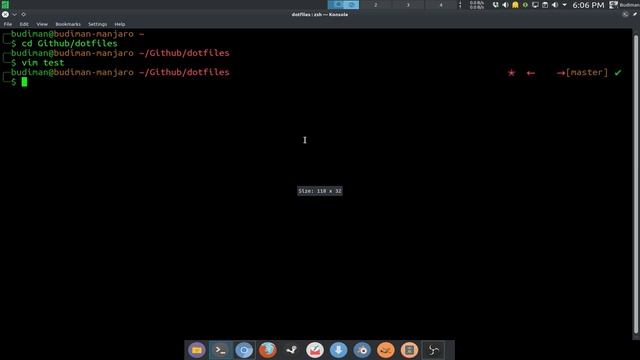Click the 6:06 PM clock
Screen dimensions: 640x360
pos(588,5)
